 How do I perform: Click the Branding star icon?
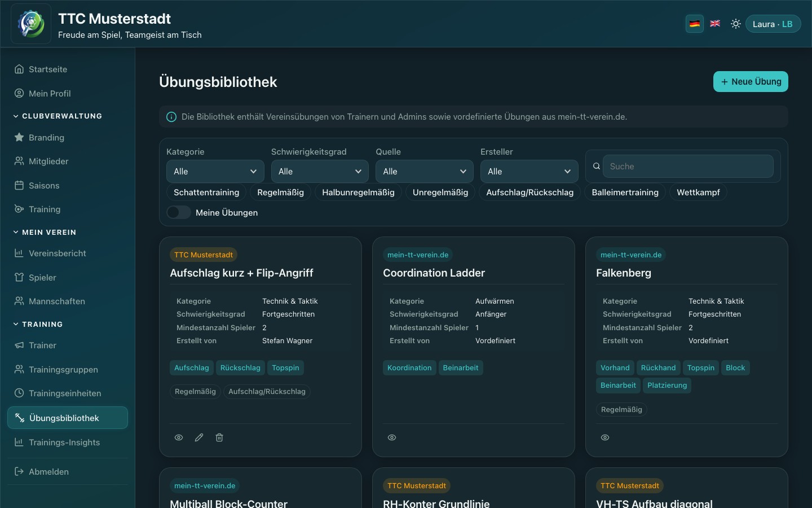point(19,137)
